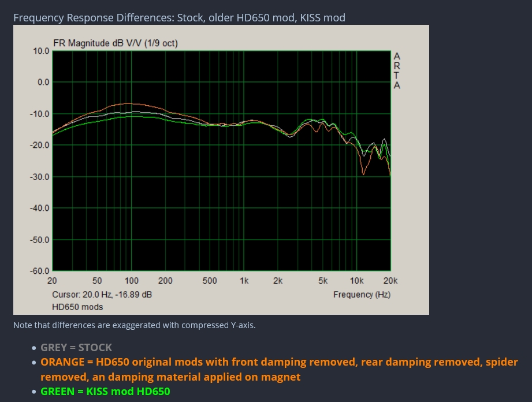Click the 'FR Magnitude dB V/V (1/9 oct)' chart title
This screenshot has width=532, height=402.
(x=116, y=43)
